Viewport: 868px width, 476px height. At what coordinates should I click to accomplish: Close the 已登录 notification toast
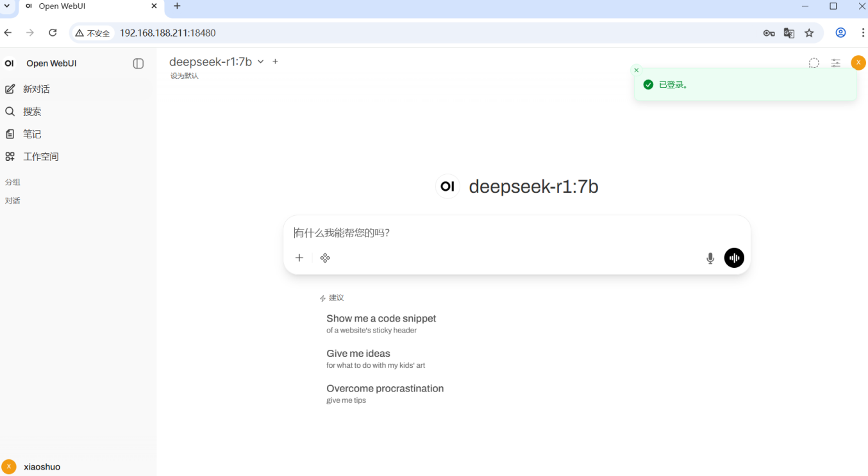pos(636,70)
